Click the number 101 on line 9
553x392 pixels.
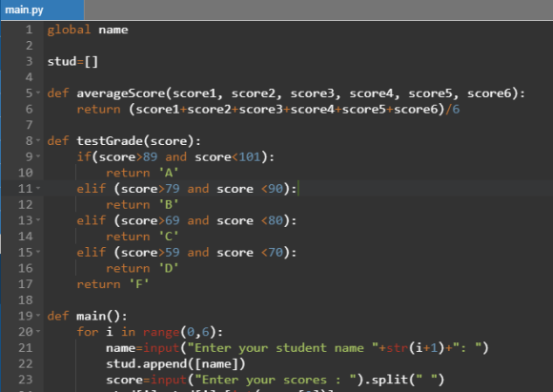pyautogui.click(x=250, y=157)
